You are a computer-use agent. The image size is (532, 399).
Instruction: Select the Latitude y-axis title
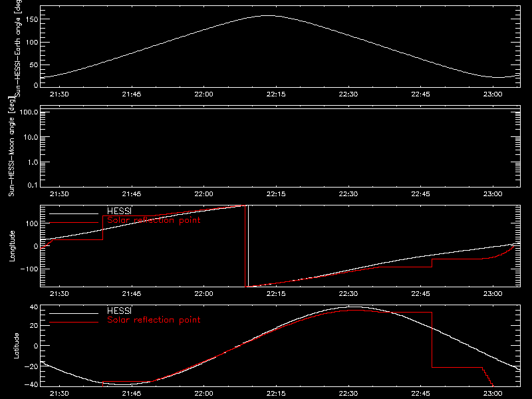click(x=16, y=346)
